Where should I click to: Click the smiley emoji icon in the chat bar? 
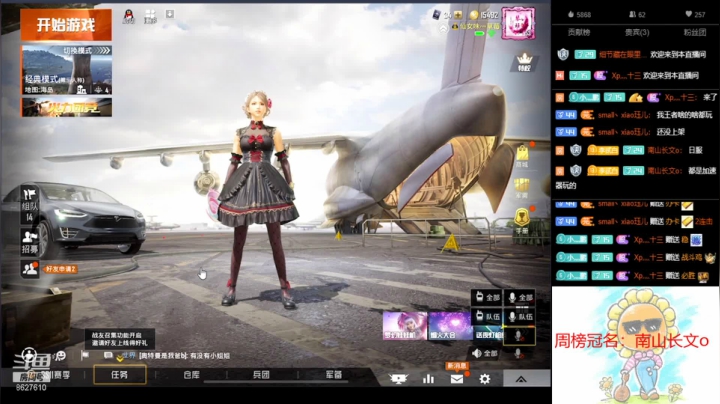click(60, 355)
